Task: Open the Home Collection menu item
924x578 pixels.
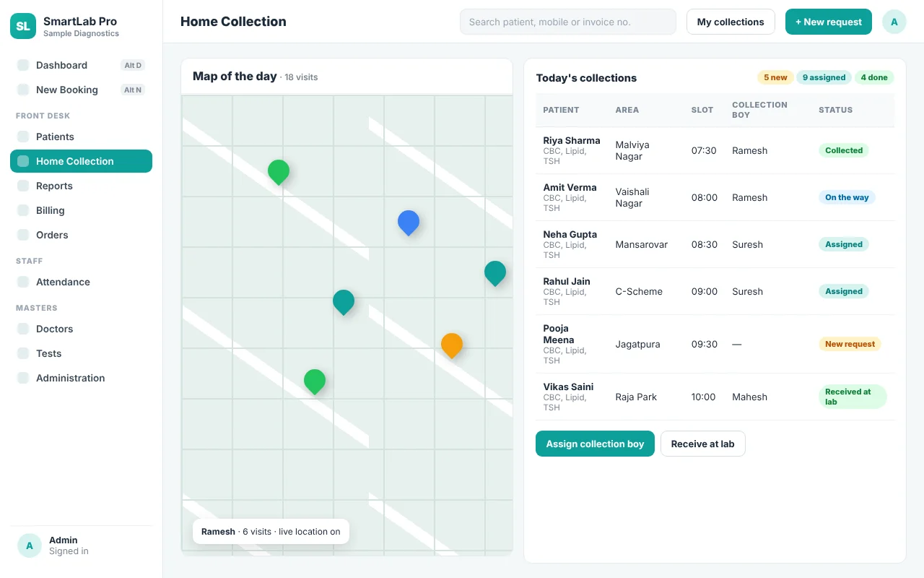Action: pyautogui.click(x=81, y=161)
